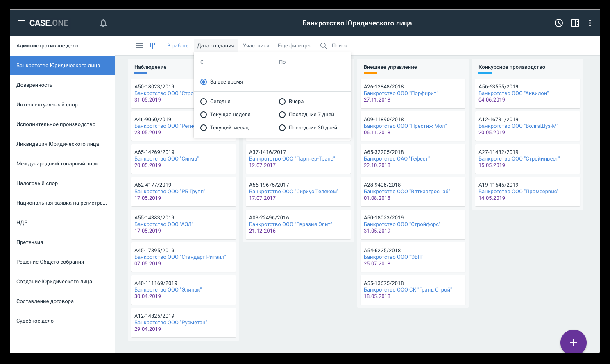Select the 'Последние 30 дней' radio option
This screenshot has height=364, width=610.
click(282, 128)
